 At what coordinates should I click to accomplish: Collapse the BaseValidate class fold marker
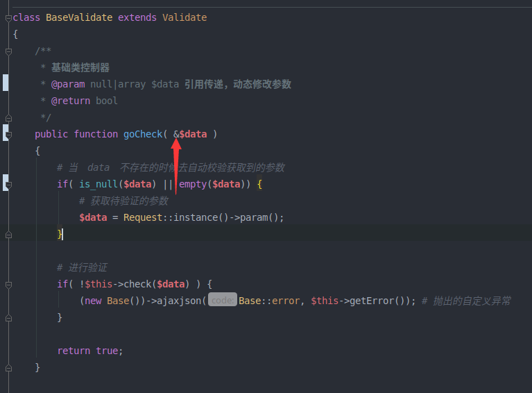[x=9, y=18]
